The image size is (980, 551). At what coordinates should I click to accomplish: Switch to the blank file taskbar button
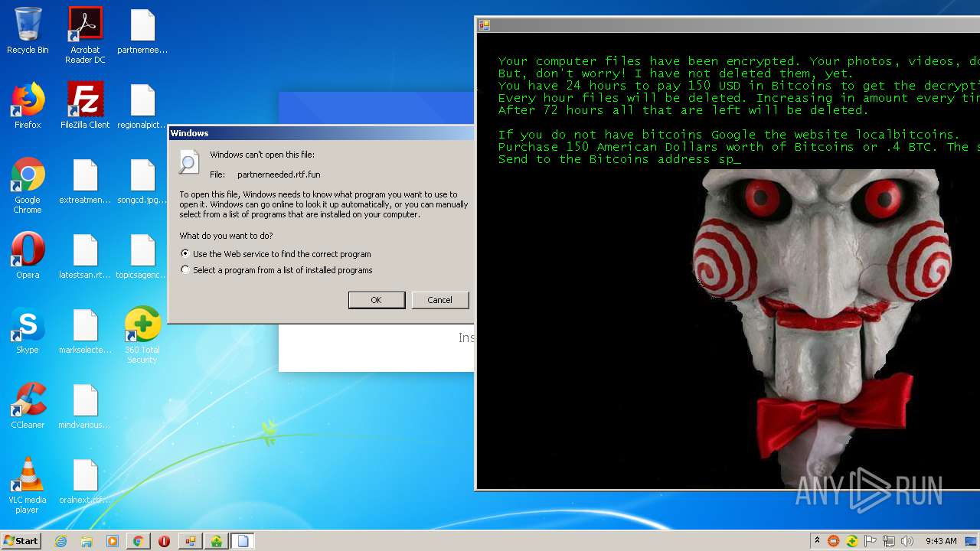243,541
